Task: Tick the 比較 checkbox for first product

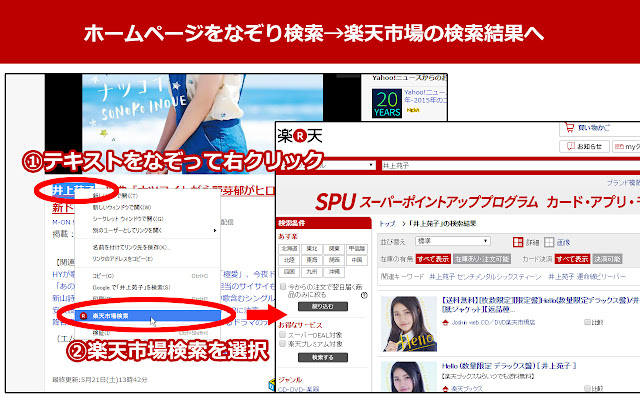Action: [587, 322]
